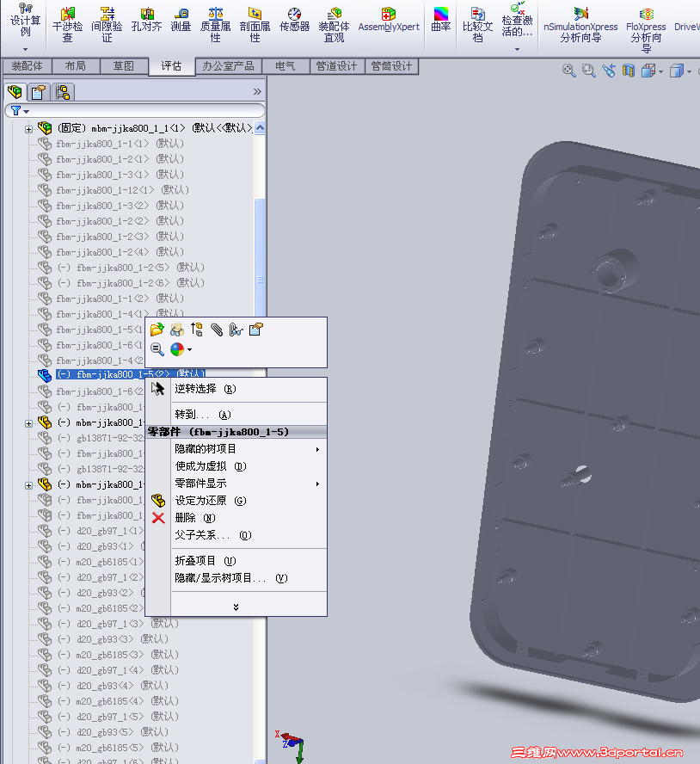700x764 pixels.
Task: Expand the first (-) mbm-jjka800 subassembly node
Action: pos(28,423)
